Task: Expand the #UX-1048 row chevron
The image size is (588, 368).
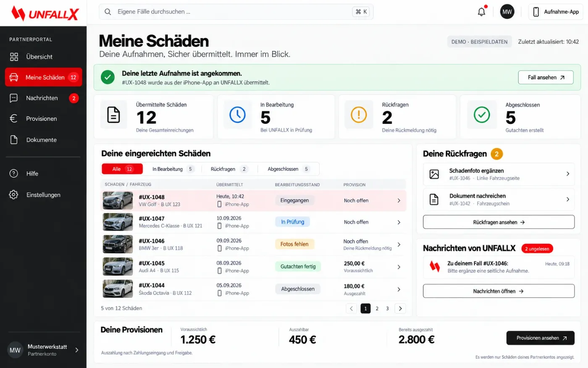Action: coord(399,200)
